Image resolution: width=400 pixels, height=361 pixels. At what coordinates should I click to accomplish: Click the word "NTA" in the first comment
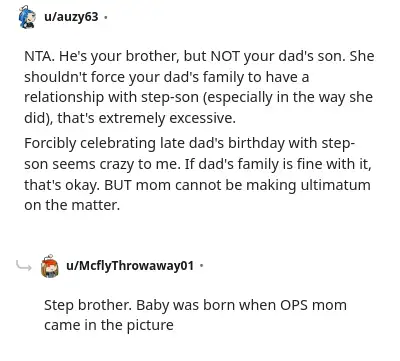point(38,56)
